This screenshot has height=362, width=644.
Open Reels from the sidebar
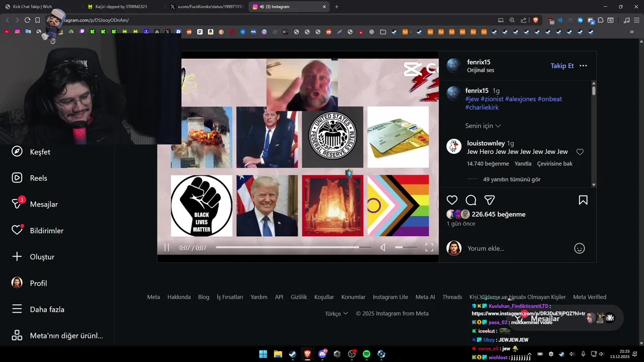coord(30,178)
